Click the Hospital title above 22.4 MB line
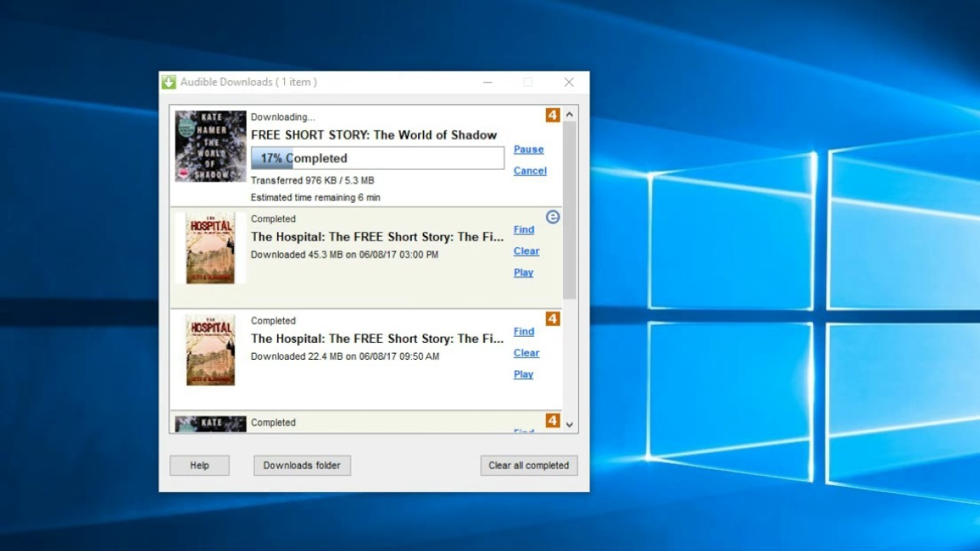Viewport: 980px width, 551px height. (377, 338)
